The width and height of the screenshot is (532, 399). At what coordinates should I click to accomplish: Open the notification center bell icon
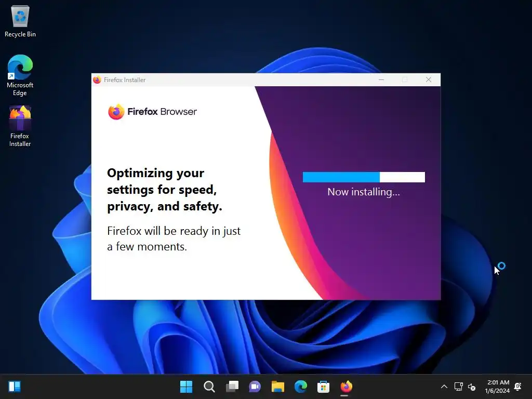click(518, 387)
